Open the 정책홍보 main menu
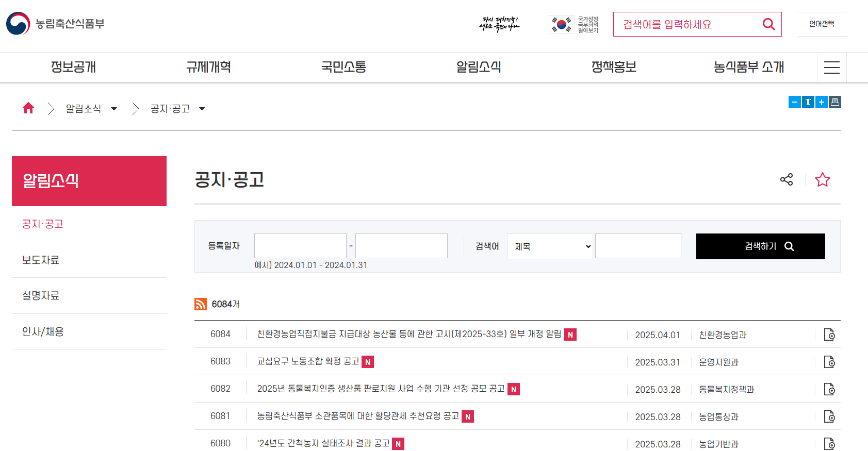The height and width of the screenshot is (451, 868). [x=614, y=67]
